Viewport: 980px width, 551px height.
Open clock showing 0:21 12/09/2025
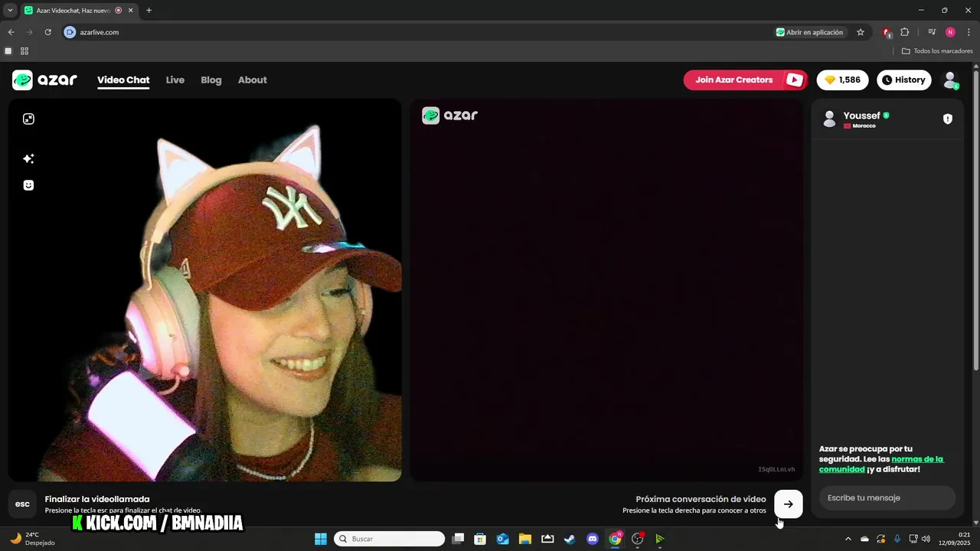tap(954, 539)
